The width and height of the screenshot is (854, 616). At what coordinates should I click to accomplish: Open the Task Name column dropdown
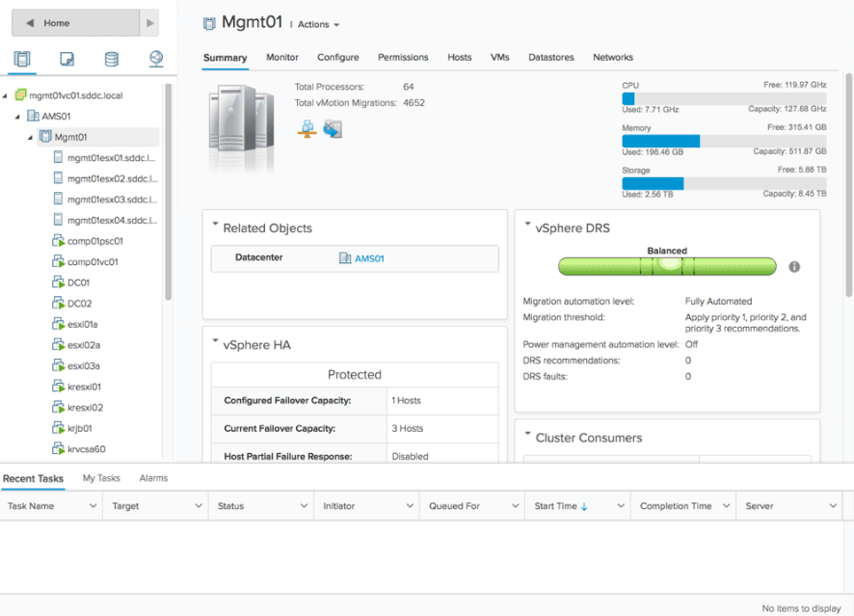tap(93, 506)
